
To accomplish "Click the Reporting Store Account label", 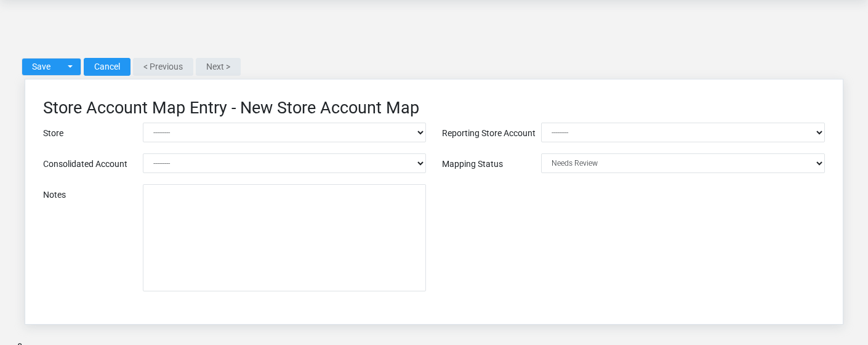I will click(x=489, y=133).
